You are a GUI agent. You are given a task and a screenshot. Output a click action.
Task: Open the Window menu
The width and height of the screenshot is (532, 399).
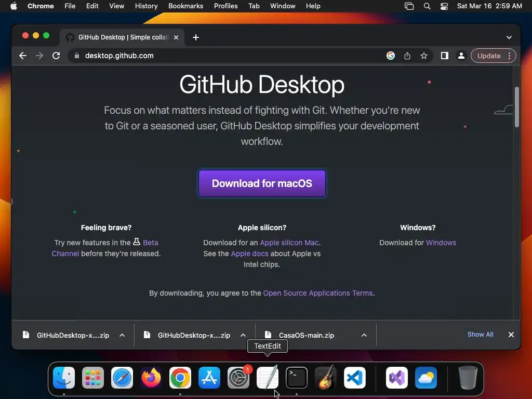click(283, 6)
